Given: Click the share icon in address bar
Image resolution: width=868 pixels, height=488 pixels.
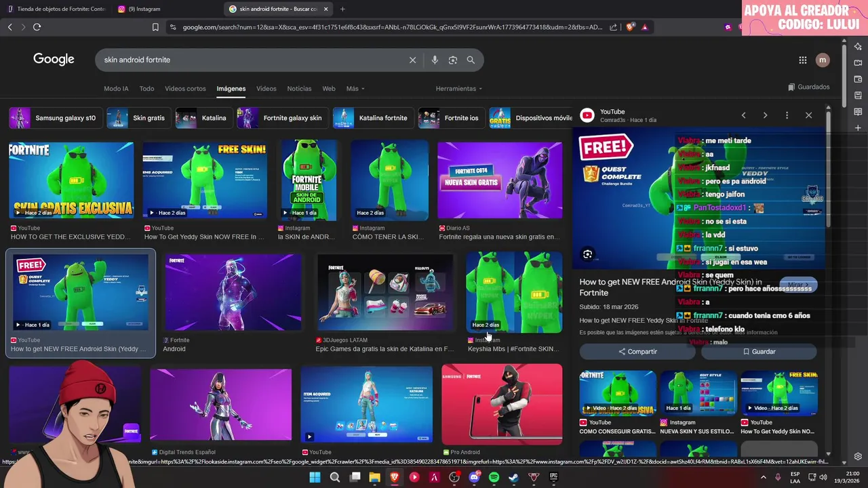Looking at the screenshot, I should pyautogui.click(x=613, y=27).
